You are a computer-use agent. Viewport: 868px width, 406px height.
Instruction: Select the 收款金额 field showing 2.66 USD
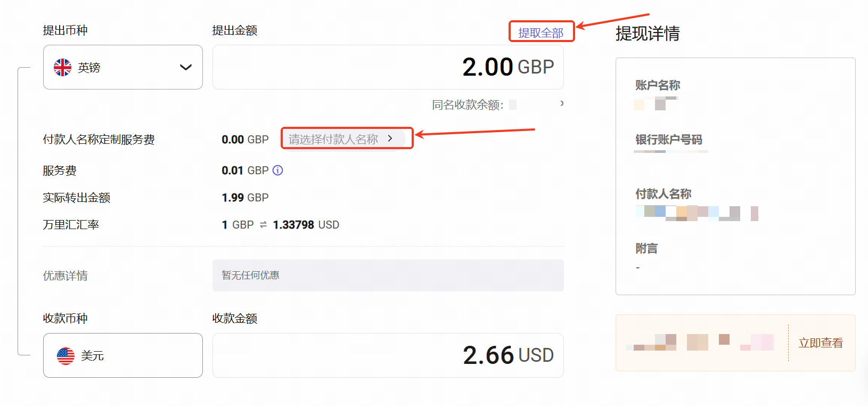coord(388,355)
